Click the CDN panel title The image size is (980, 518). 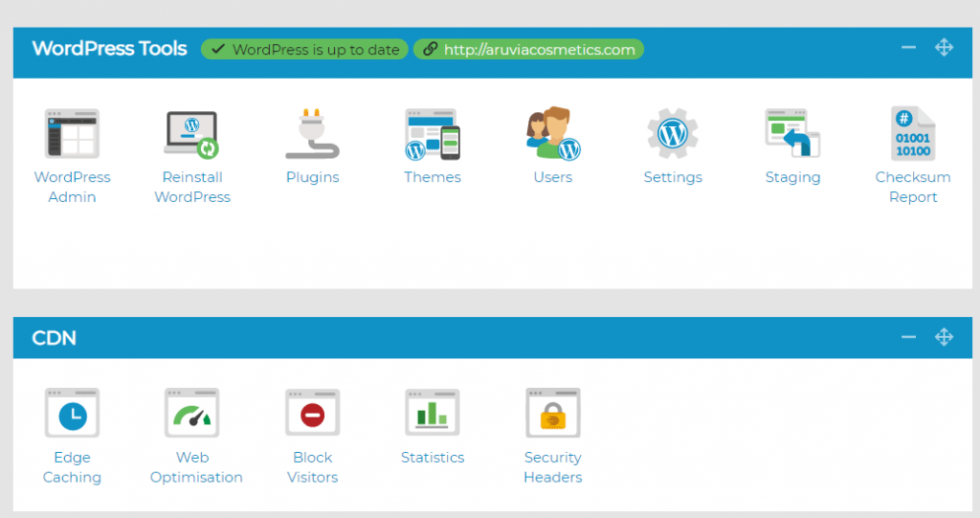[x=55, y=338]
